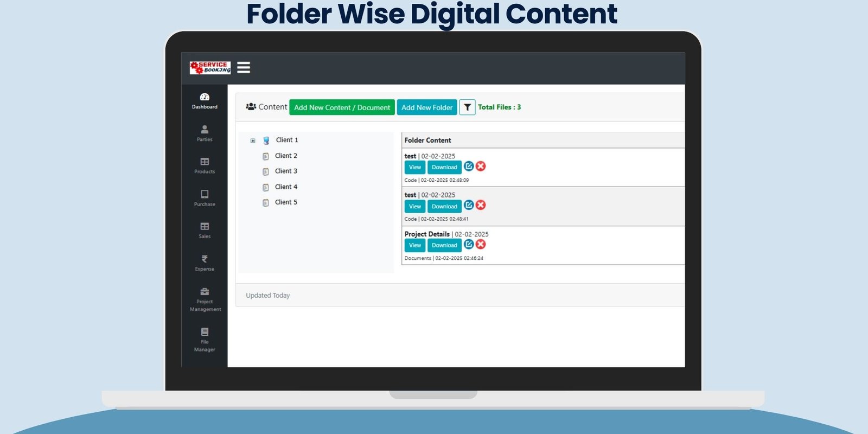Expand the Client 1 folder tree node
The image size is (868, 434).
pos(253,141)
